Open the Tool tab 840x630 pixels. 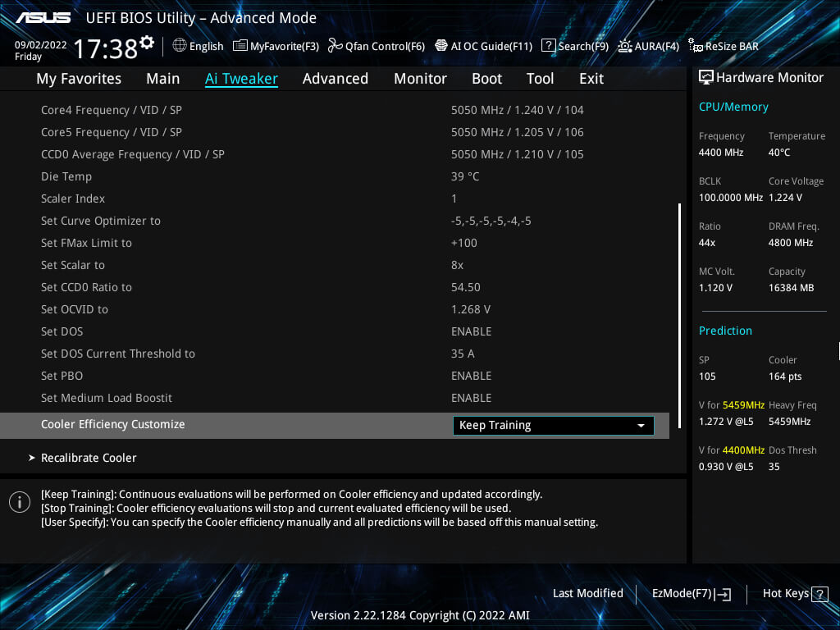click(x=540, y=79)
